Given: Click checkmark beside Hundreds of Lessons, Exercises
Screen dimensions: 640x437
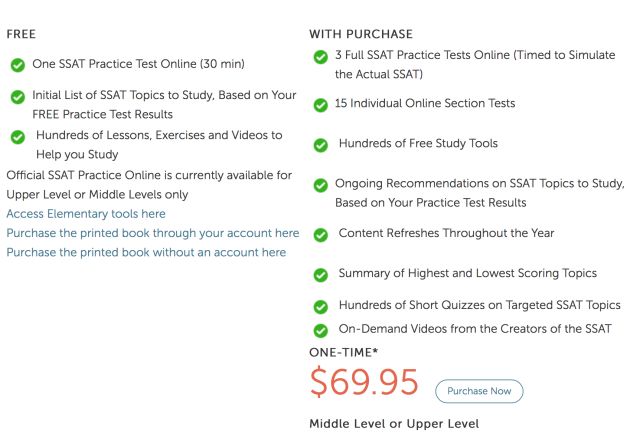Looking at the screenshot, I should [x=18, y=136].
